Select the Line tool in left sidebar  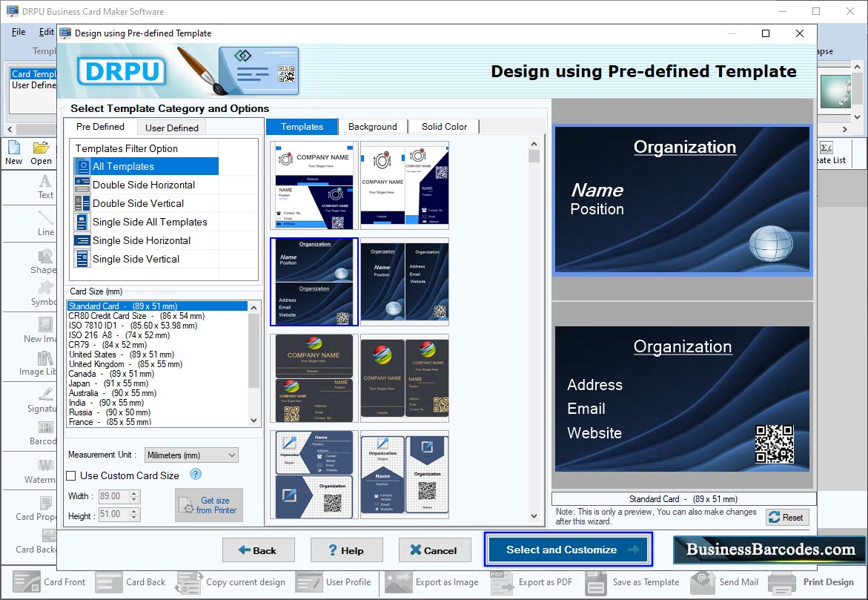click(x=45, y=223)
